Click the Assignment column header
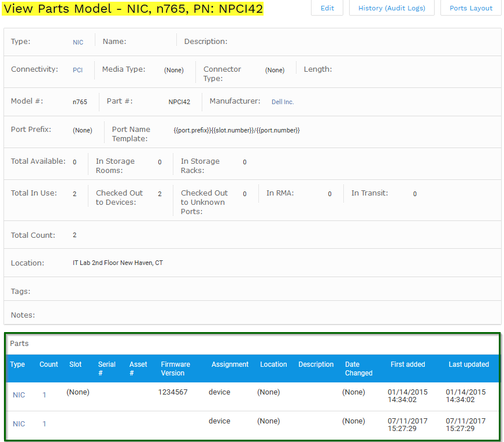504x442 pixels. [x=230, y=364]
